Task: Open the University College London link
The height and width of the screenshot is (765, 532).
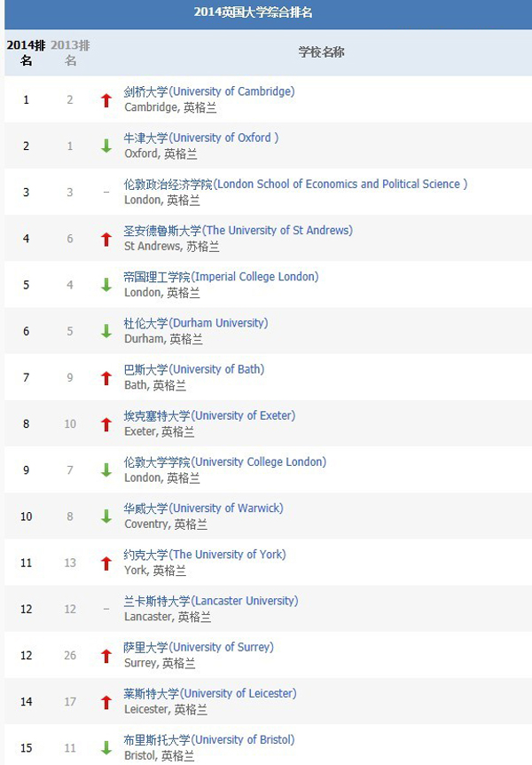Action: pyautogui.click(x=225, y=461)
